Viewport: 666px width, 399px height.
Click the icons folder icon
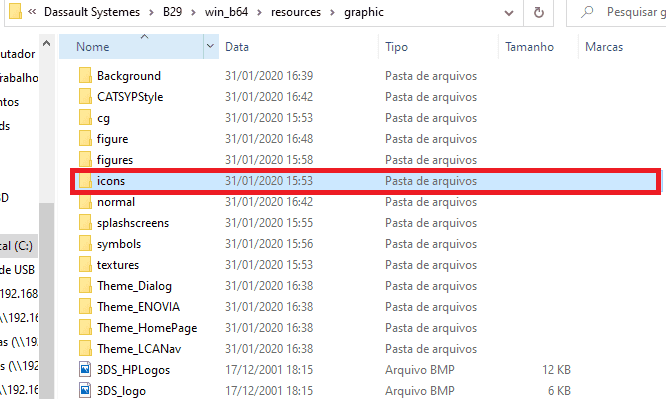[x=85, y=181]
